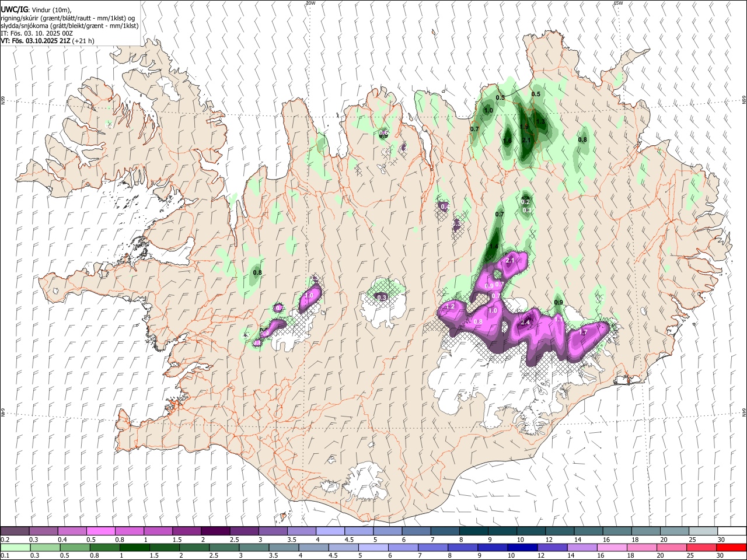
Task: Click the '20W' longitude label
Action: pyautogui.click(x=310, y=3)
